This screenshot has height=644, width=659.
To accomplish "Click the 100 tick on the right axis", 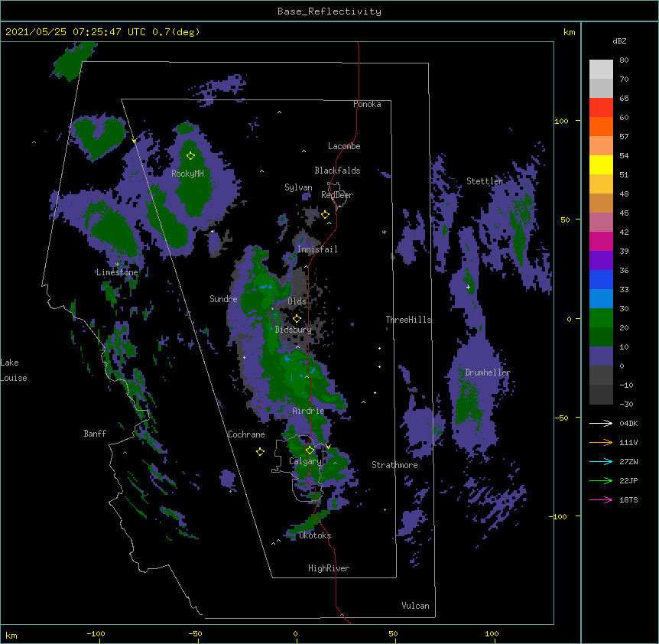I will click(x=561, y=121).
